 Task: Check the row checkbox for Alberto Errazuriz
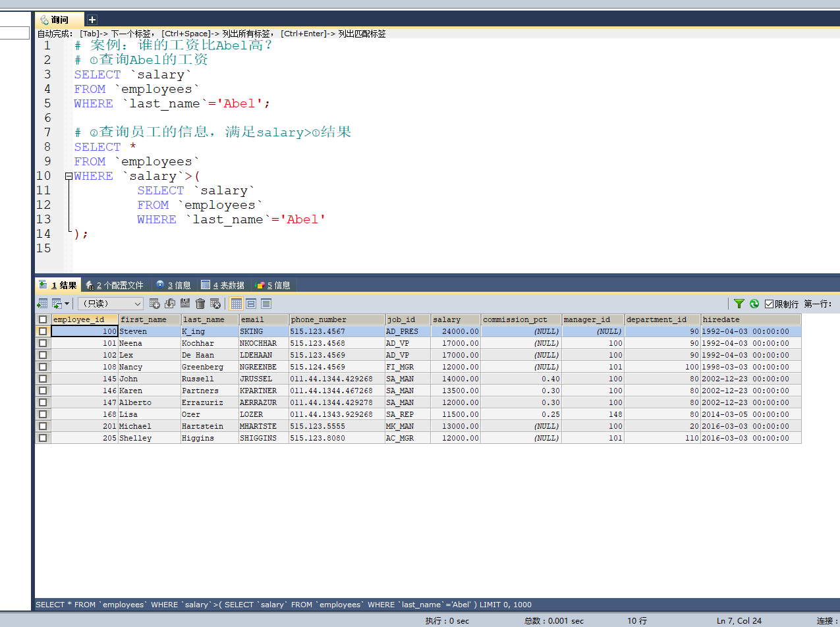coord(43,402)
